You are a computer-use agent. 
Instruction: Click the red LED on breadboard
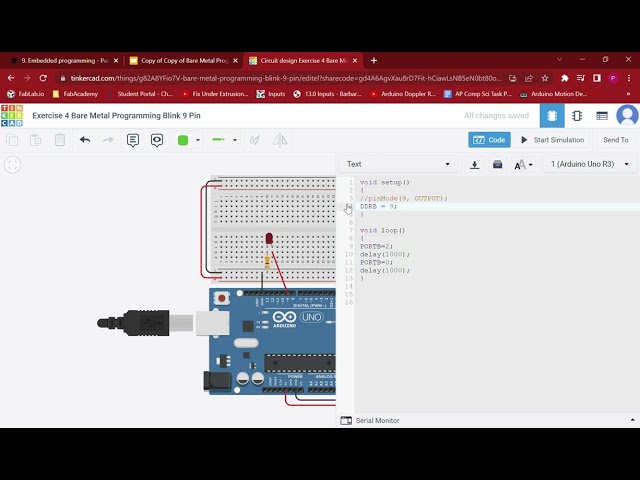(269, 238)
